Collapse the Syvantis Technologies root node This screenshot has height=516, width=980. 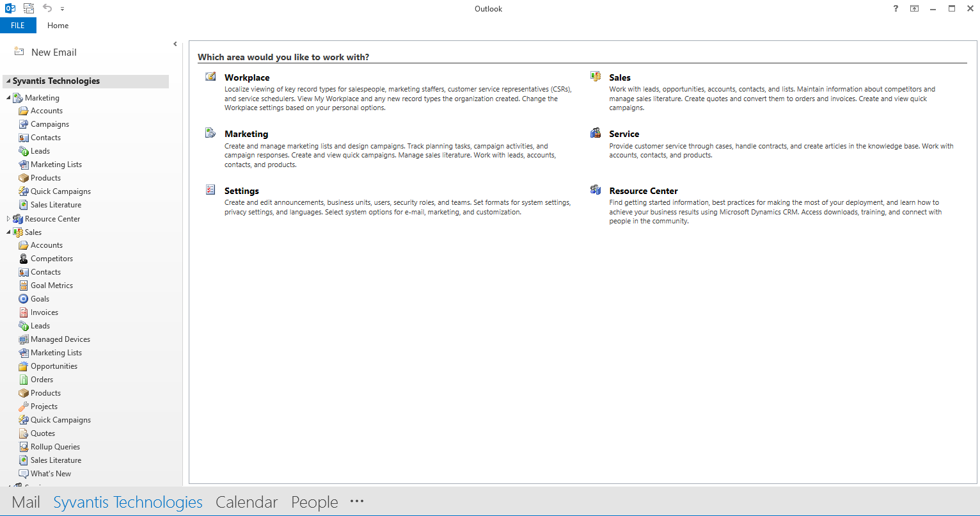pos(8,81)
